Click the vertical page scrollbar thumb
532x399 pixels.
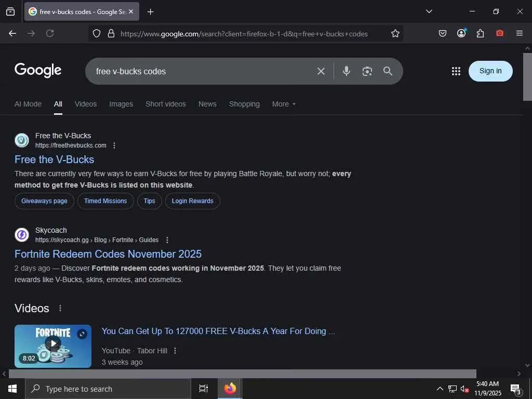(x=527, y=77)
